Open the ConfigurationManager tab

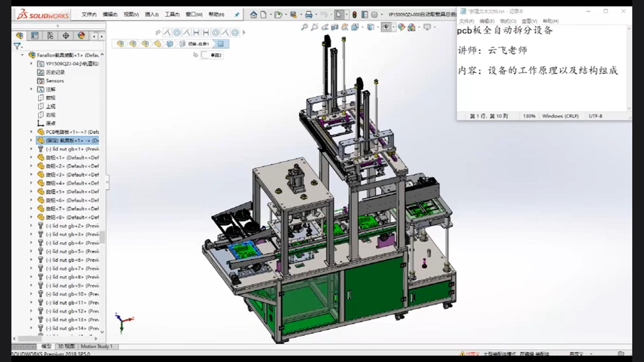tap(50, 36)
